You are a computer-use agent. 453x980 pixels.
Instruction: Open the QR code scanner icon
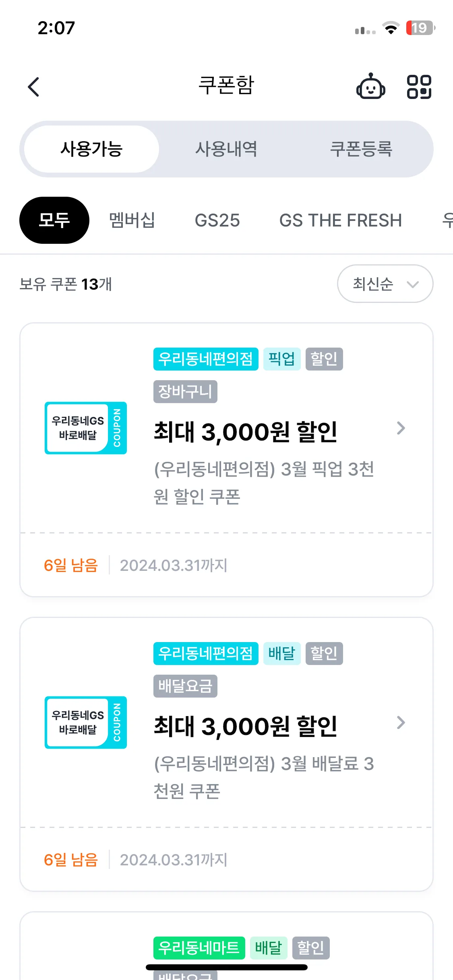pos(419,86)
